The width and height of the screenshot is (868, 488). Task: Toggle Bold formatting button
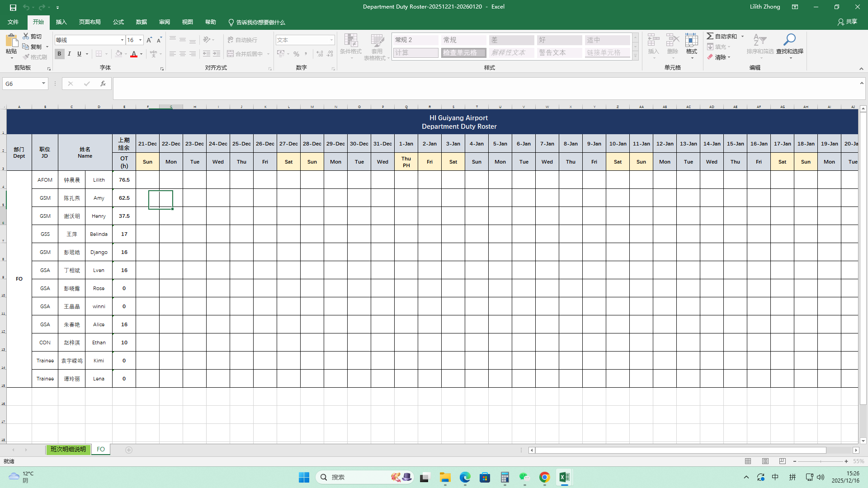tap(59, 54)
